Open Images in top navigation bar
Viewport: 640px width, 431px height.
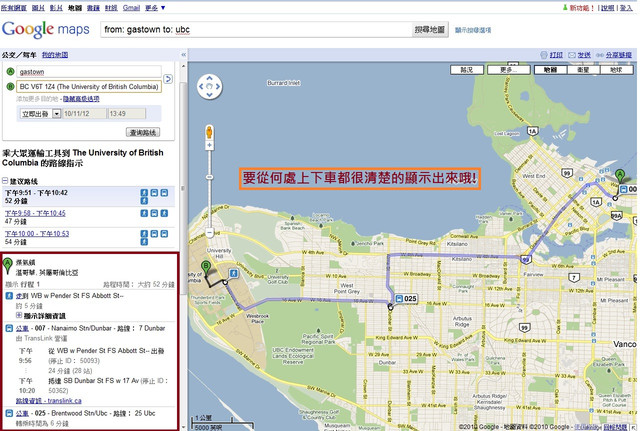click(x=38, y=8)
